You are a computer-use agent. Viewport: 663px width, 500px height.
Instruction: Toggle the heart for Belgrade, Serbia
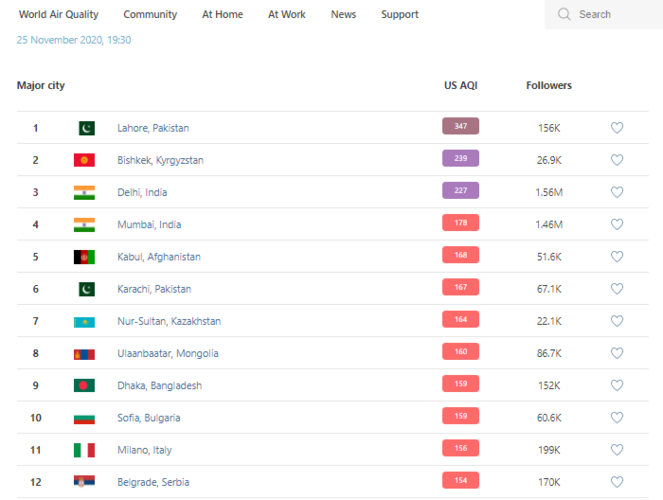(617, 482)
